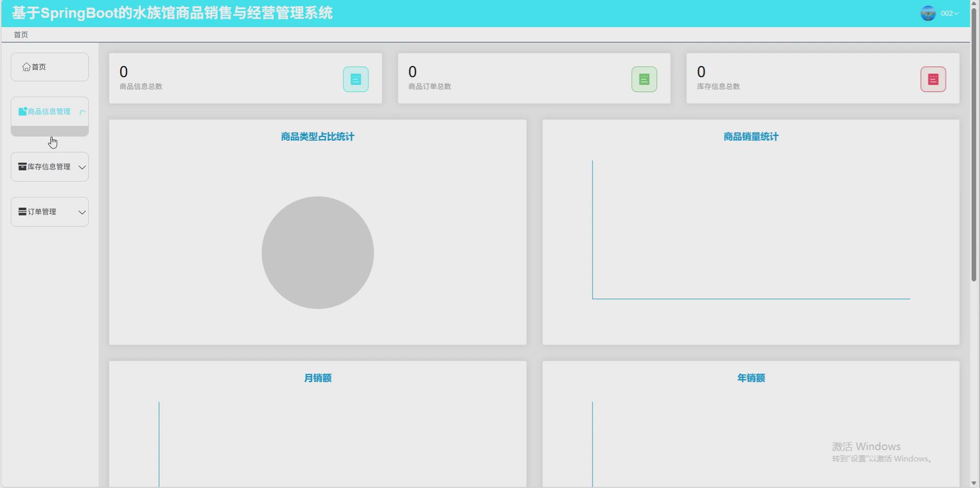Click the 商品销量统计 chart title
980x488 pixels.
751,136
